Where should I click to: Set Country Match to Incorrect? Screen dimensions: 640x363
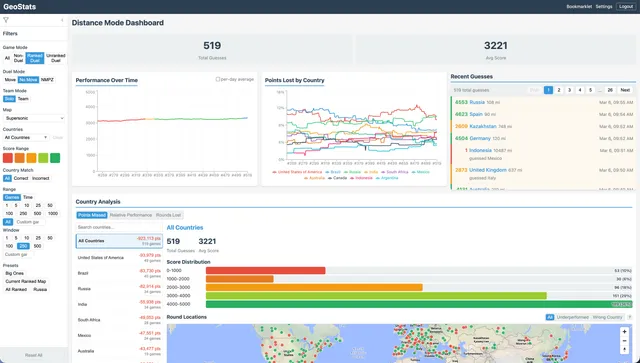point(40,178)
